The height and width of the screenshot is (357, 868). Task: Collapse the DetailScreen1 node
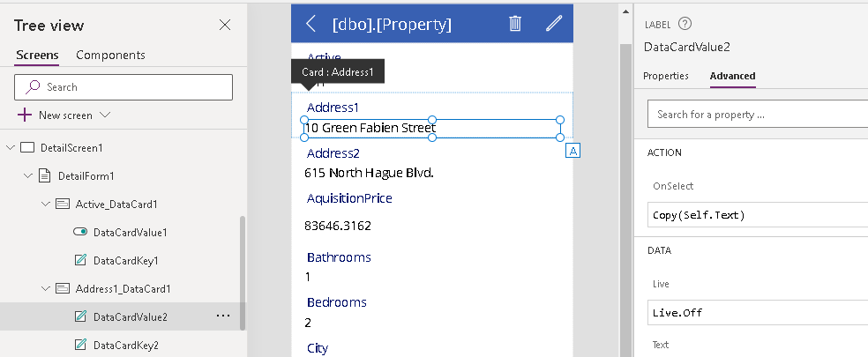10,148
